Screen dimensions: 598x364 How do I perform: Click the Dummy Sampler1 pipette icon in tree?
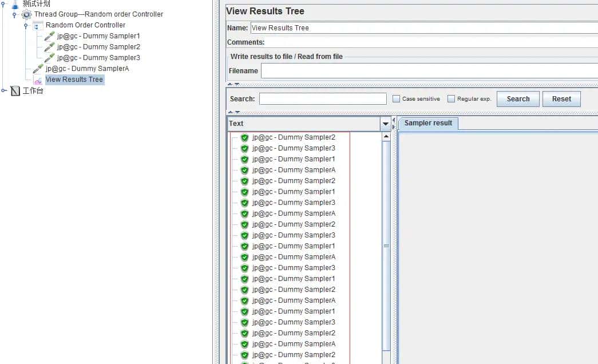(x=49, y=36)
